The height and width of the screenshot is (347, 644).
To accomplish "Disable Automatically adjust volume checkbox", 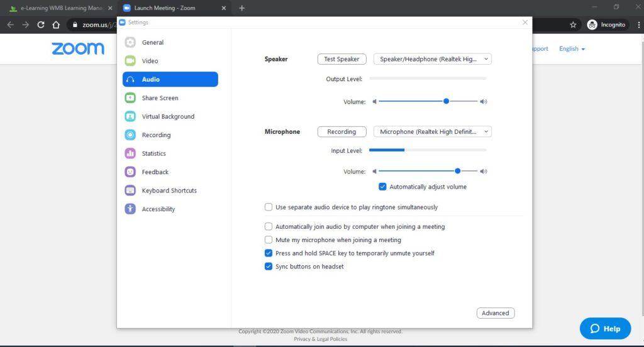I will tap(382, 187).
